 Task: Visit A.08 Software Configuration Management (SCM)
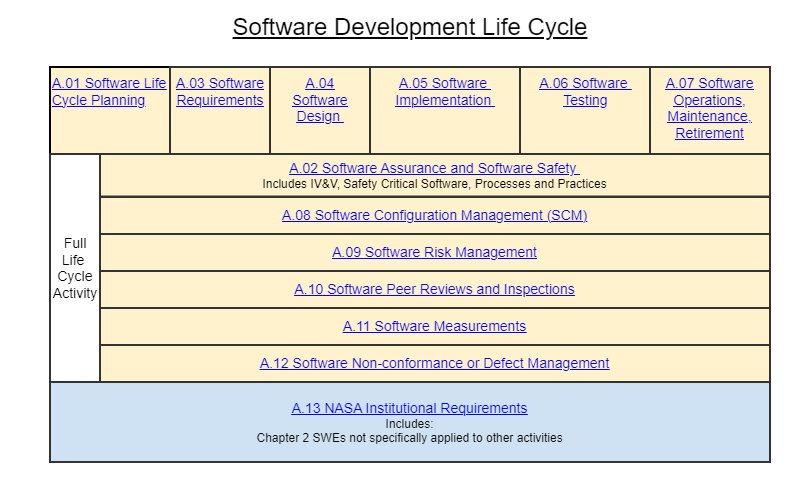[x=434, y=215]
